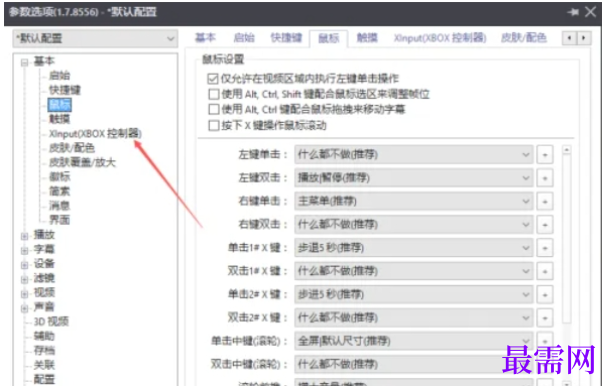Select 启始 in the settings tree

pyautogui.click(x=60, y=76)
